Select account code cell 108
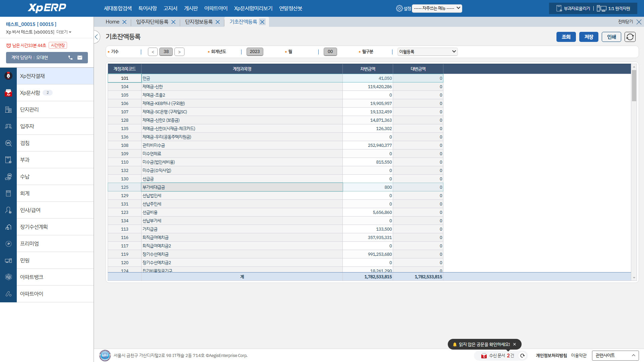Image resolution: width=644 pixels, height=362 pixels. 124,145
